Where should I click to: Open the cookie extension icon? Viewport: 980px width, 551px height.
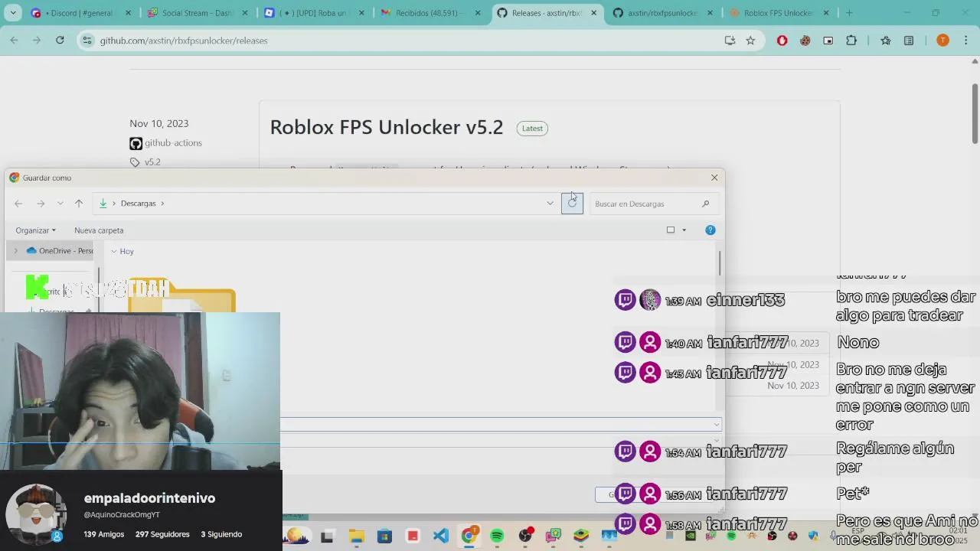[x=805, y=41]
